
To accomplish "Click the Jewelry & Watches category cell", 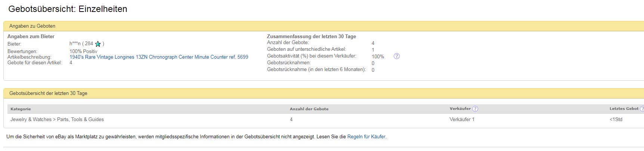I will pos(57,120).
